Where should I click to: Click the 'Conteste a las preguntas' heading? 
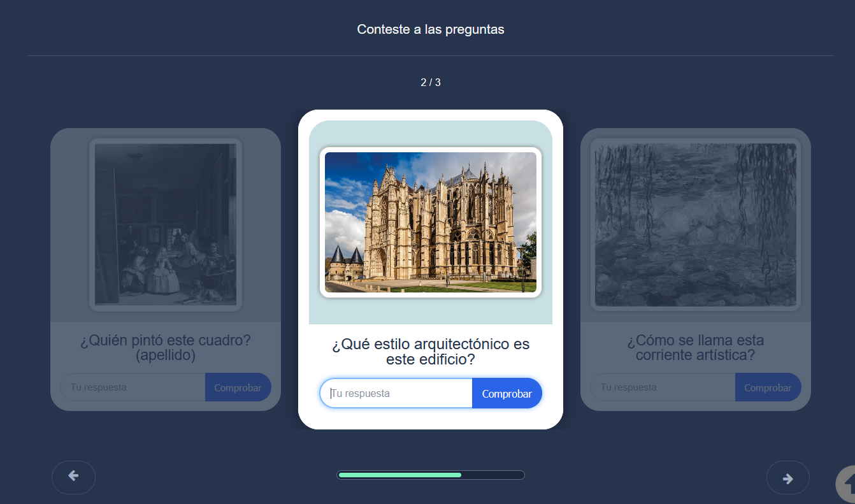point(430,29)
